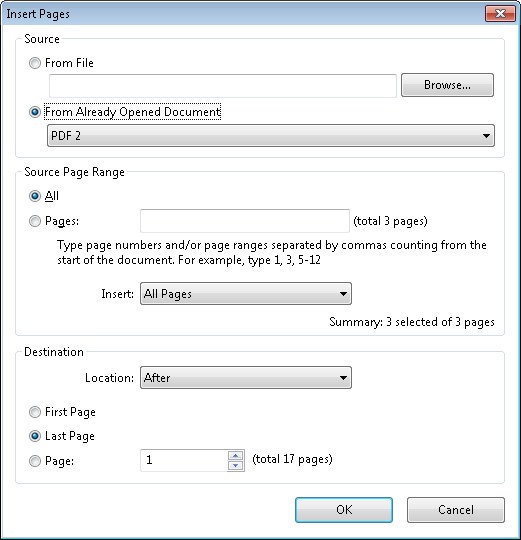The width and height of the screenshot is (521, 540).
Task: Confirm with the OK button
Action: click(344, 510)
